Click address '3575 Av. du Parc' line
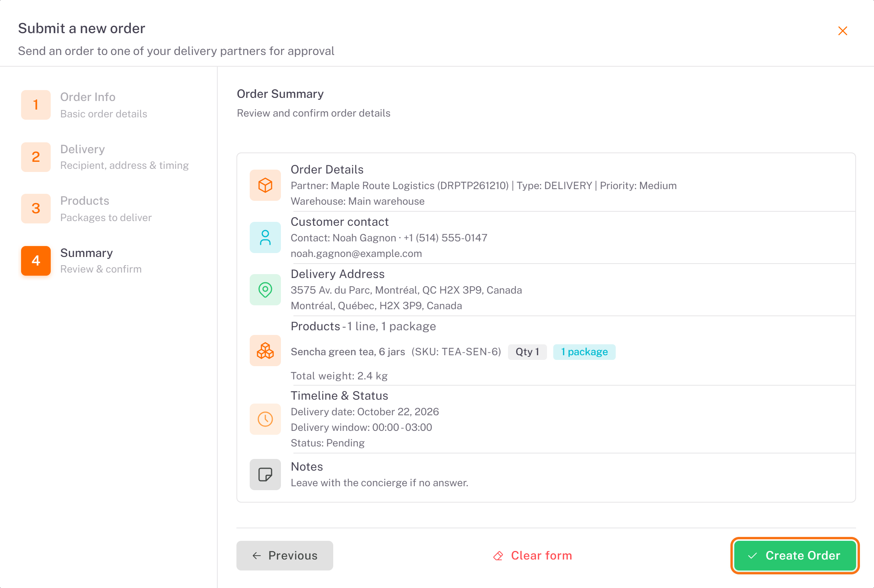Image resolution: width=874 pixels, height=588 pixels. [407, 290]
